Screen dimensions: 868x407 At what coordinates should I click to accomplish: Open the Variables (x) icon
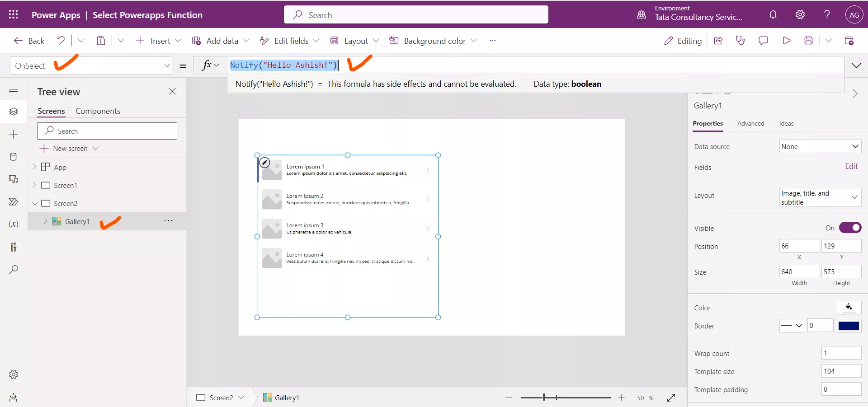pyautogui.click(x=14, y=224)
